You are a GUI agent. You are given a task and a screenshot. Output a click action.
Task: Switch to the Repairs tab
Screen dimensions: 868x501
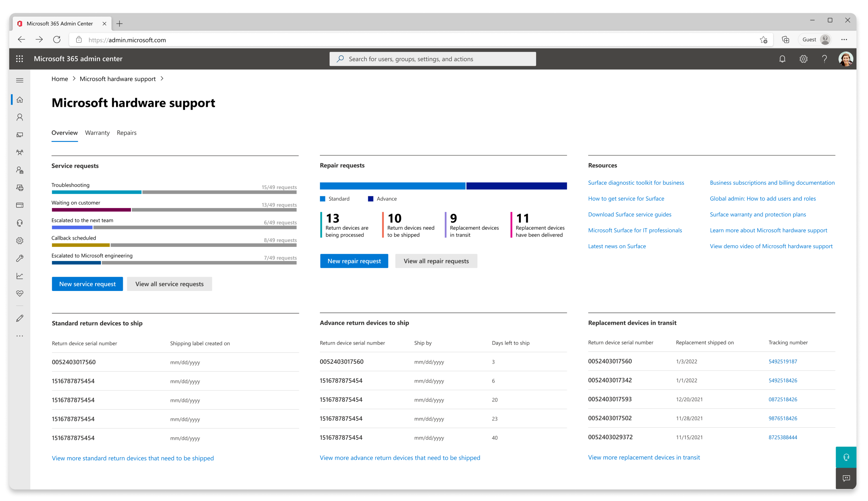(126, 133)
